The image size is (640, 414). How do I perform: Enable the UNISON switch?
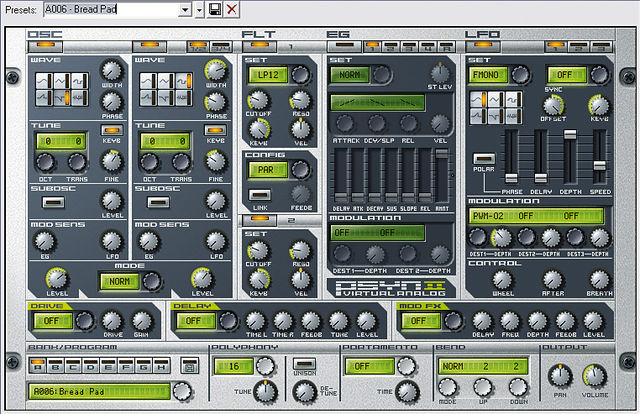tap(304, 363)
